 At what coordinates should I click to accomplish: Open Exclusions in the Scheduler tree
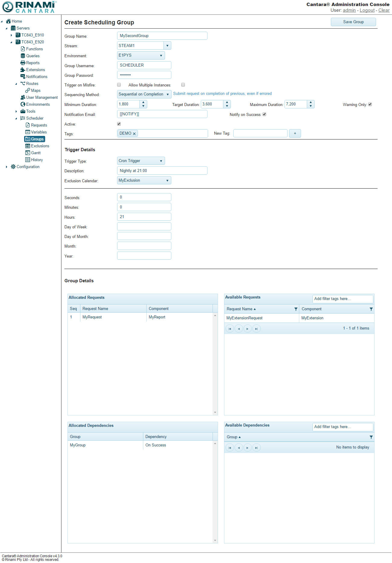(x=40, y=146)
